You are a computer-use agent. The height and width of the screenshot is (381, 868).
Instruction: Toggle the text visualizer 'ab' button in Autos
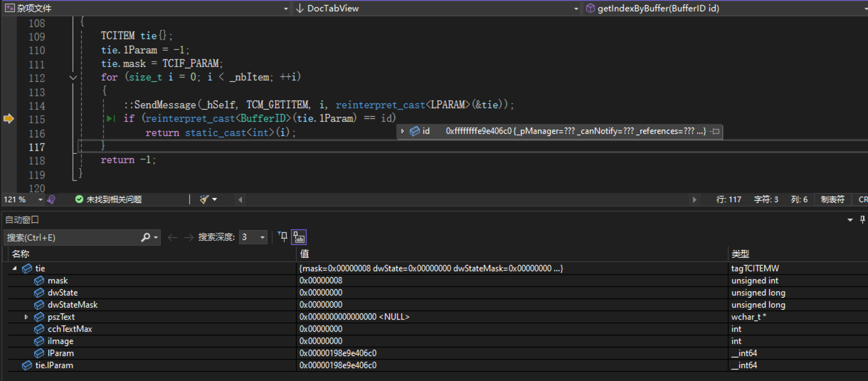pyautogui.click(x=298, y=236)
